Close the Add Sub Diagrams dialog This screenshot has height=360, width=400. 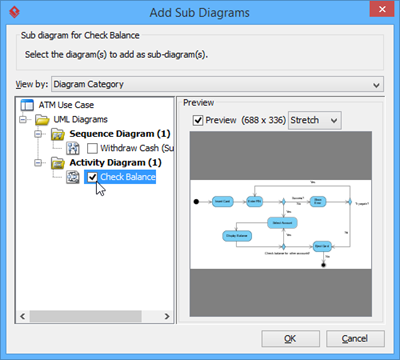pyautogui.click(x=382, y=9)
